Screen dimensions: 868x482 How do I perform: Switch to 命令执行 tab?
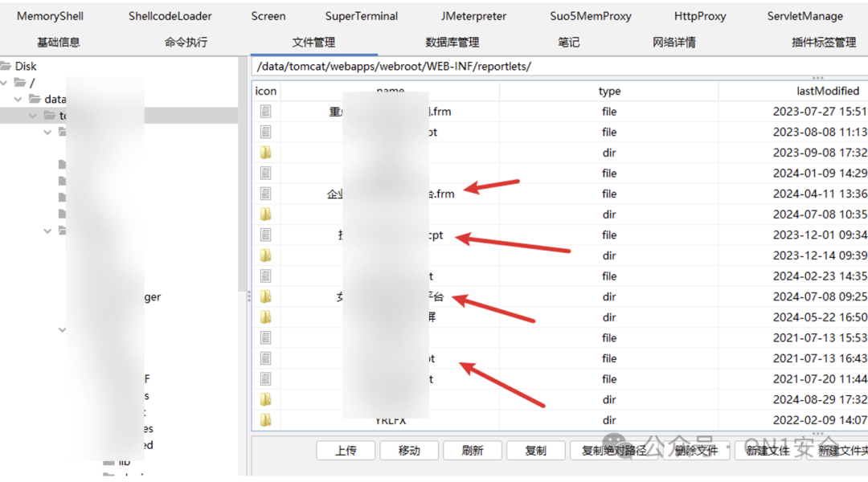point(186,42)
